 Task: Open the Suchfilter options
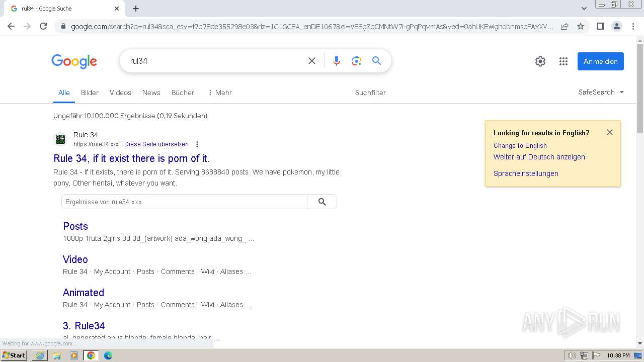tap(370, 93)
